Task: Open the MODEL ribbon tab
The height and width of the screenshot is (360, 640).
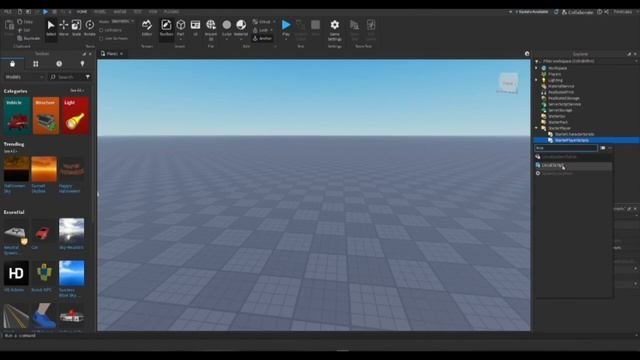Action: click(x=100, y=12)
